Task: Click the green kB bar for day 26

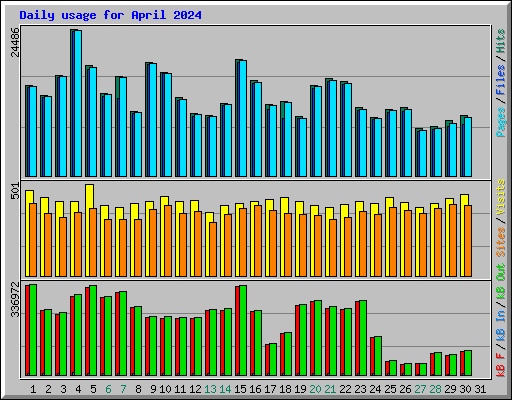Action: [x=408, y=369]
